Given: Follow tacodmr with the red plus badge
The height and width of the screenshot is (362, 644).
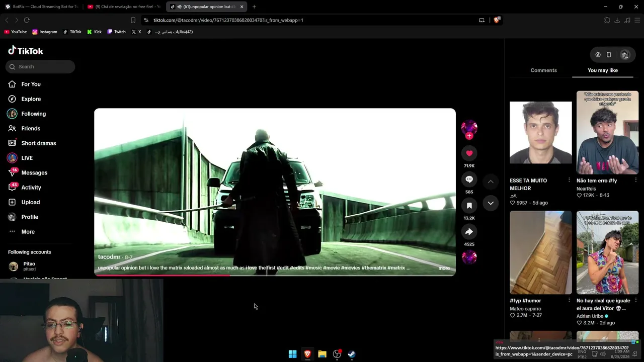Looking at the screenshot, I should pyautogui.click(x=469, y=136).
